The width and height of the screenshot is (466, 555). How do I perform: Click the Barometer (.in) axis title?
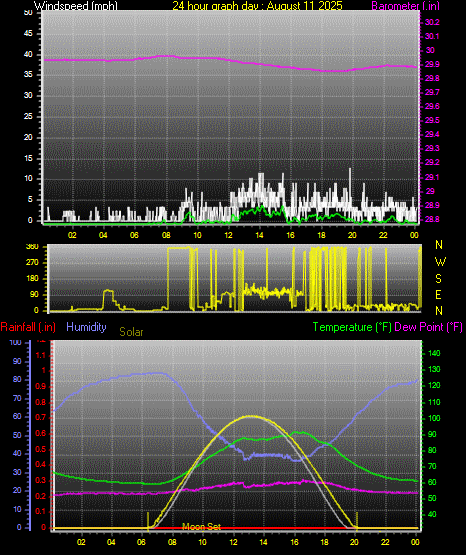[x=405, y=6]
